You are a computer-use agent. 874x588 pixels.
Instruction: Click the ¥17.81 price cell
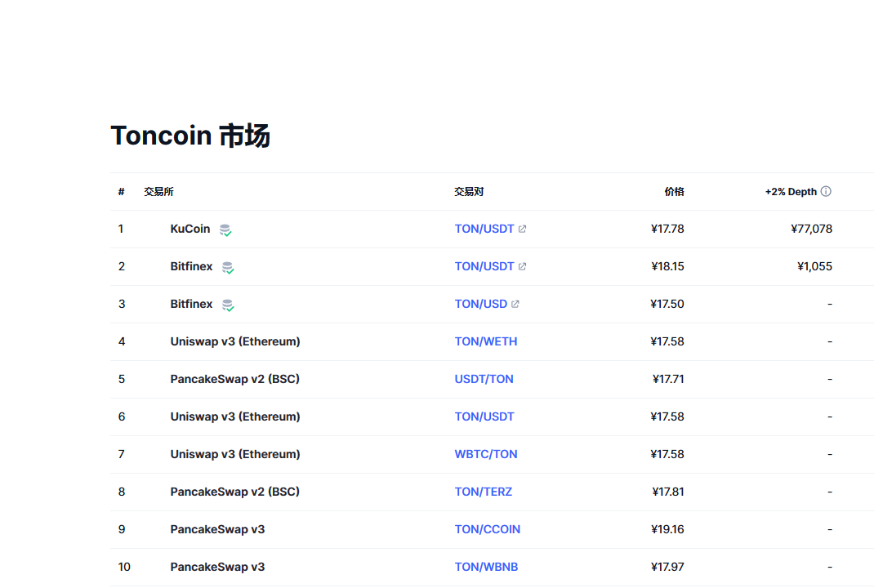click(668, 492)
